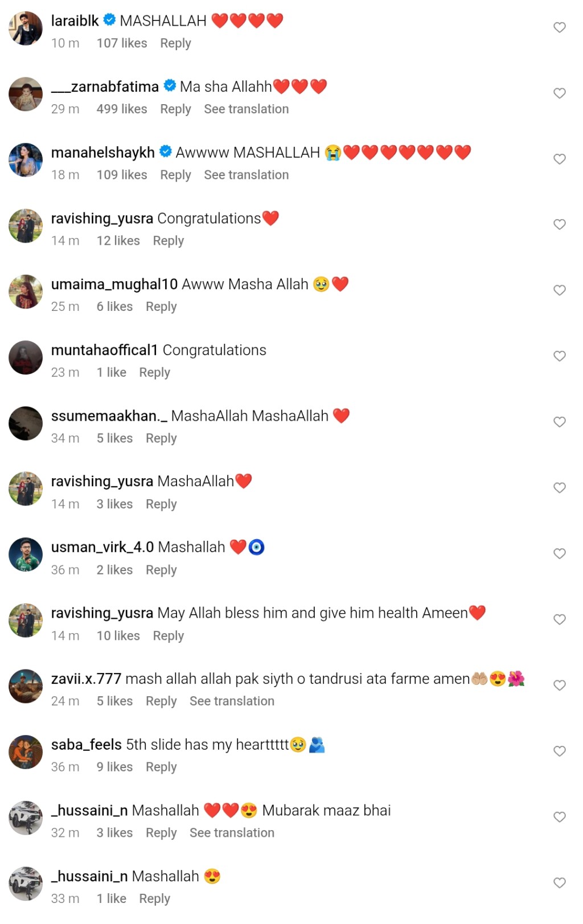Reply to ssumemaakhan._'s comment
Screen dimensions: 583x924
click(x=161, y=438)
